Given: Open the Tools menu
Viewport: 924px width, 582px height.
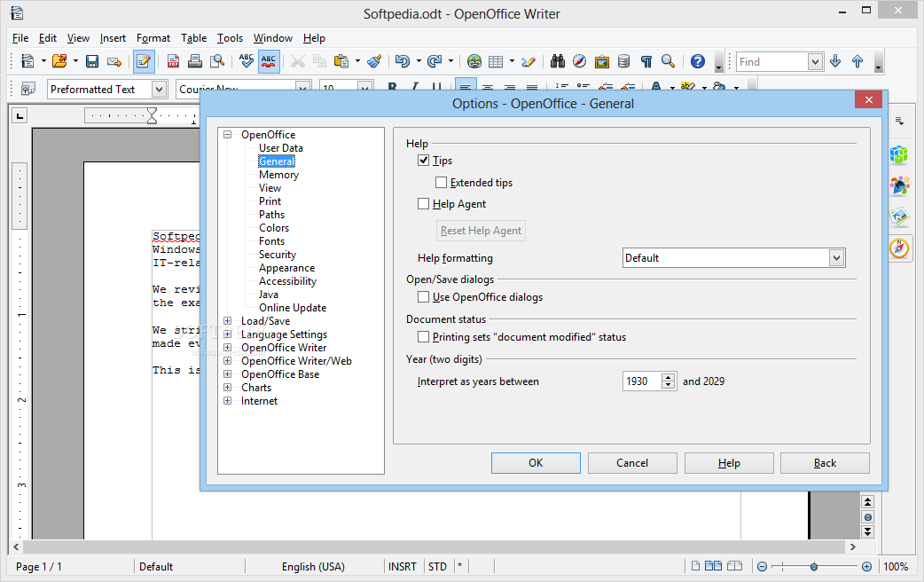Looking at the screenshot, I should 230,38.
